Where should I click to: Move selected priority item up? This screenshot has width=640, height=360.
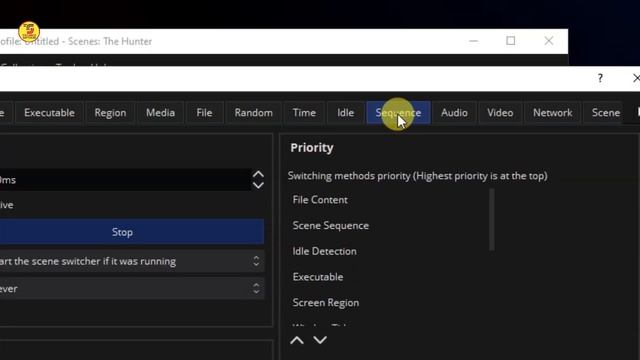(x=297, y=340)
